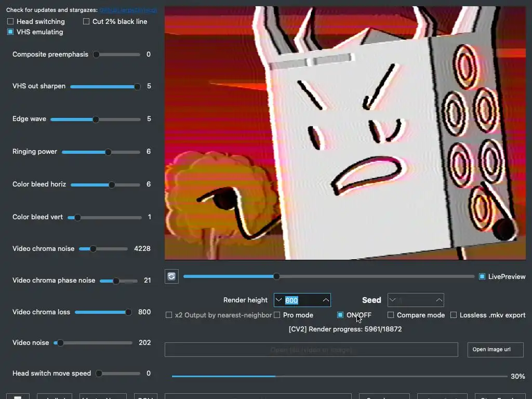Click the Video chroma noise value 4228

[x=142, y=249]
